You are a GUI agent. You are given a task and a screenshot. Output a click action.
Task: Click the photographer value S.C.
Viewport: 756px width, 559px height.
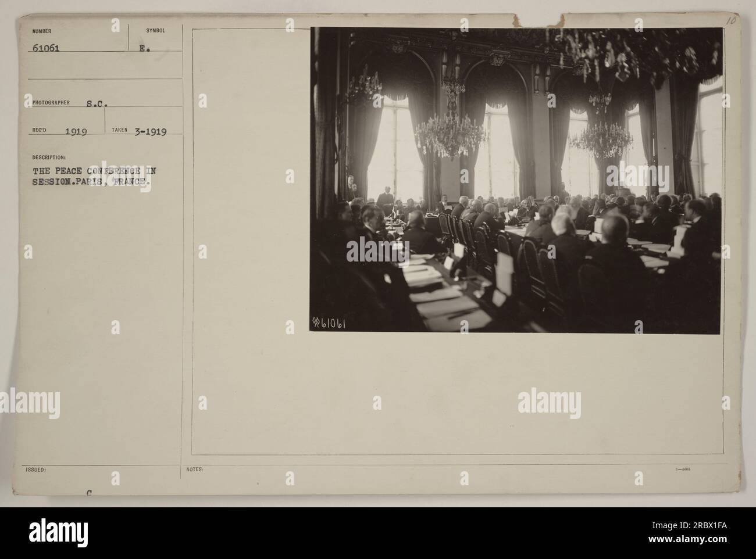pyautogui.click(x=97, y=105)
